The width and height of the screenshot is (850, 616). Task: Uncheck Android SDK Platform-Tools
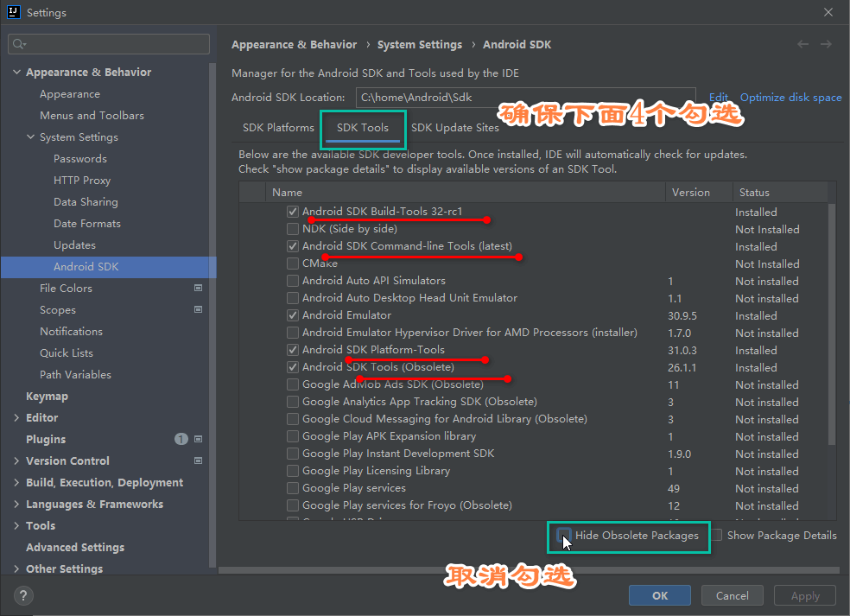pos(293,350)
